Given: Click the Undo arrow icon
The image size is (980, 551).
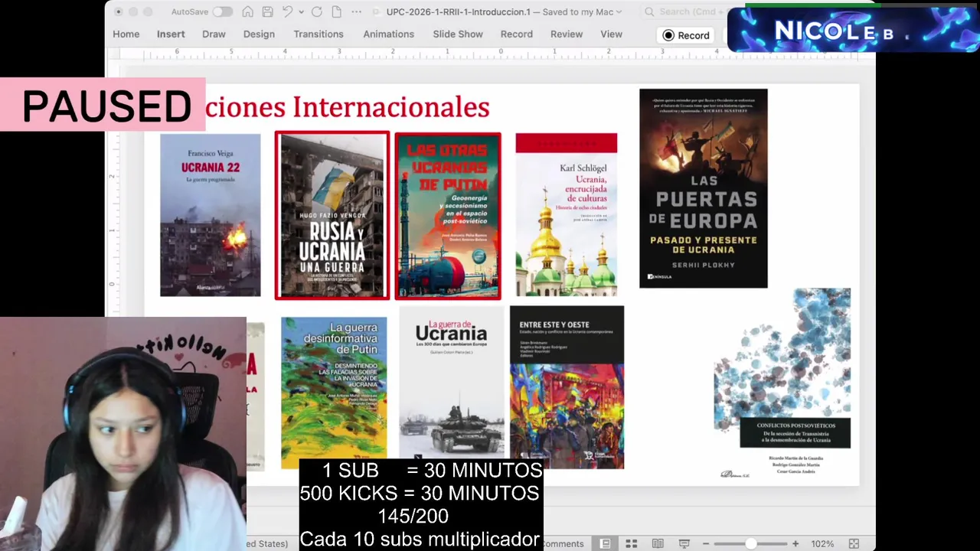Looking at the screenshot, I should (x=287, y=11).
